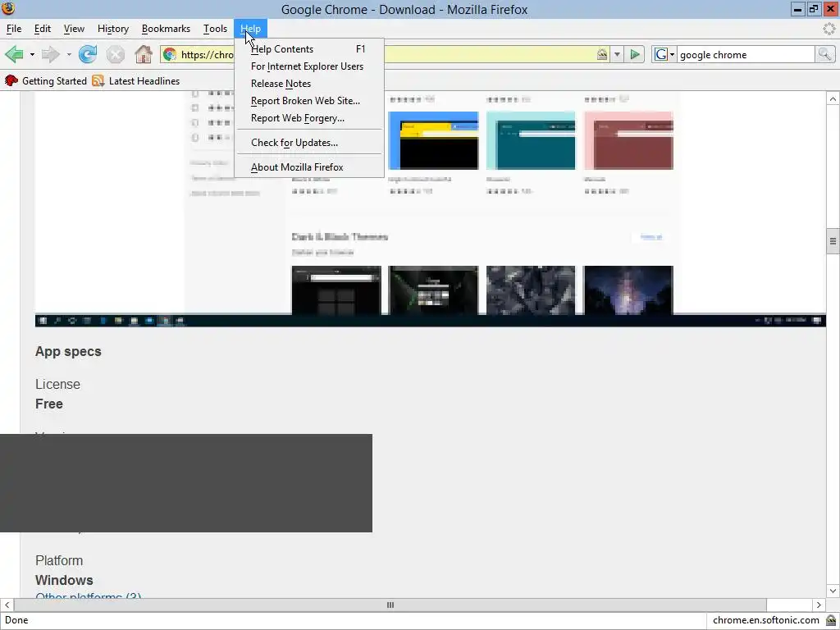Click the green Back arrow button

15,54
